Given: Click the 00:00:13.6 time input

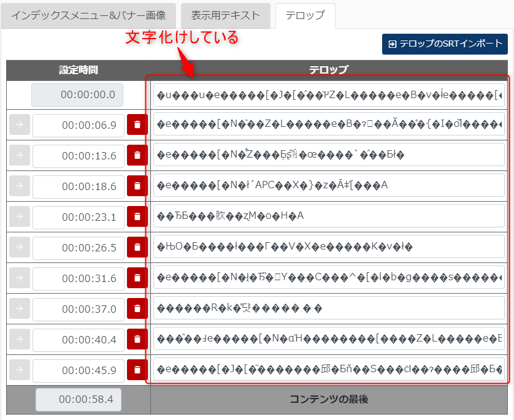Looking at the screenshot, I should (79, 156).
